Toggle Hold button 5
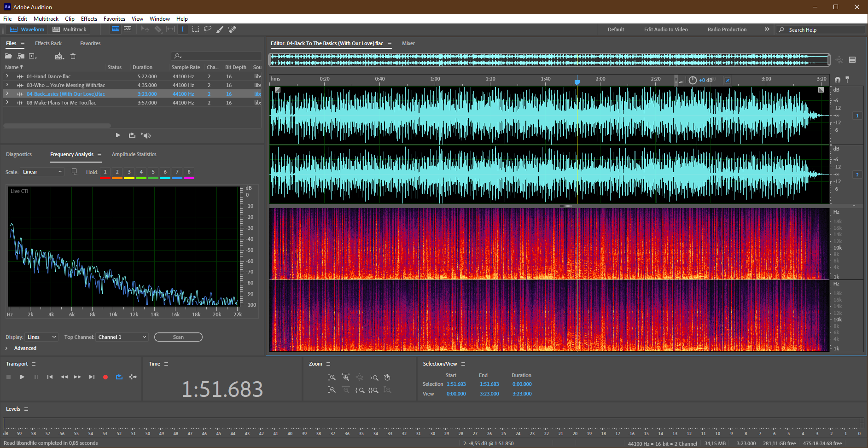868x448 pixels. (x=153, y=172)
